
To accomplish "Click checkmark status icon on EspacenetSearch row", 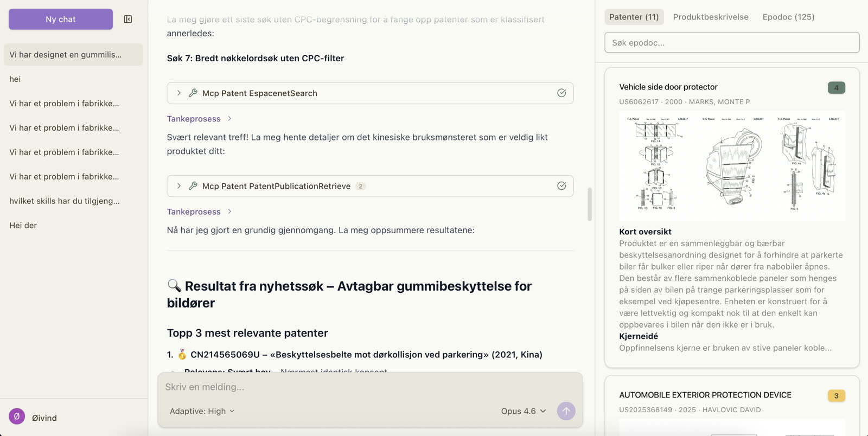I will (561, 93).
